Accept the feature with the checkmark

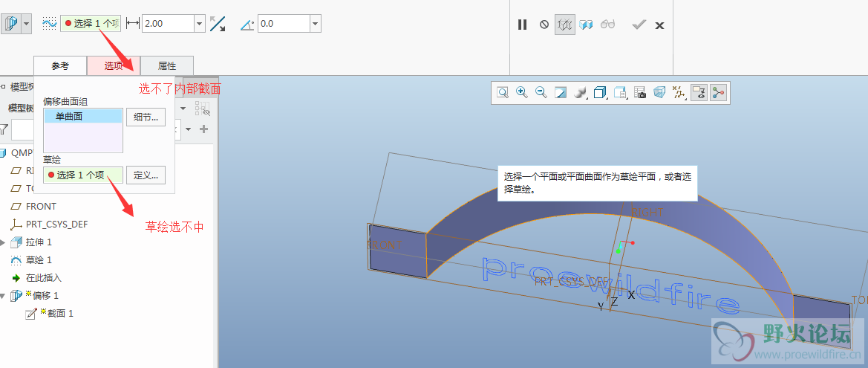(639, 25)
